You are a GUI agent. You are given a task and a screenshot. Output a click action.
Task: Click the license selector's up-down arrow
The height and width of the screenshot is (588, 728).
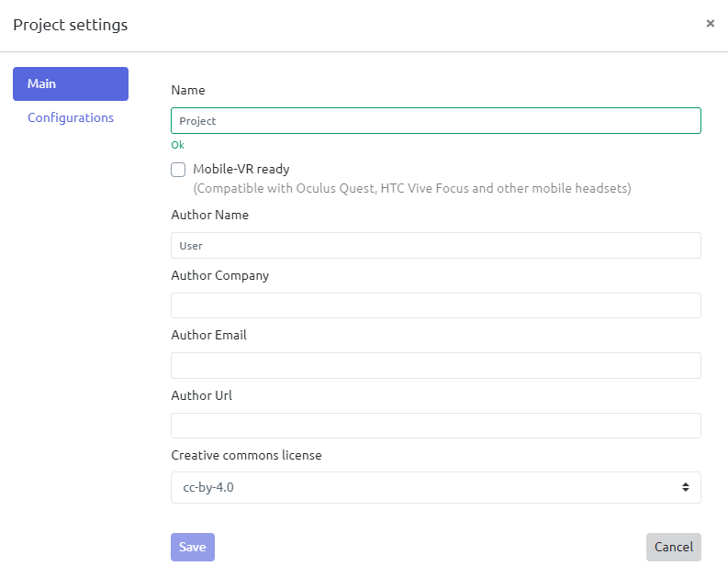(685, 488)
